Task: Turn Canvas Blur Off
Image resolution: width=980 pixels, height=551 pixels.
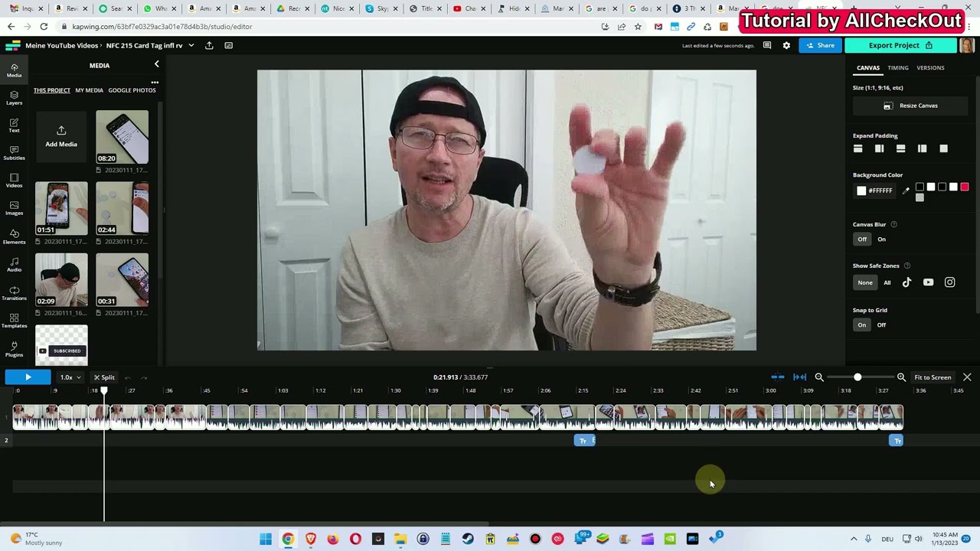Action: tap(862, 240)
